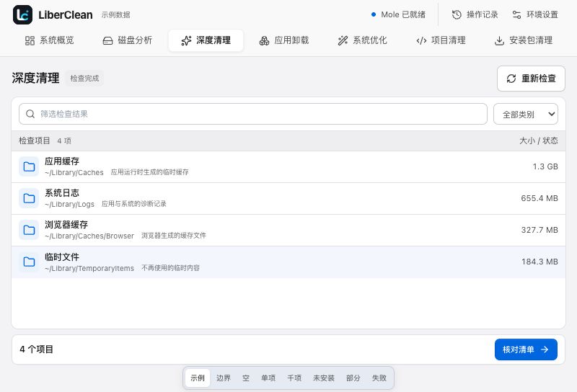Click the system optimize wand icon
This screenshot has width=577, height=392.
pos(343,40)
